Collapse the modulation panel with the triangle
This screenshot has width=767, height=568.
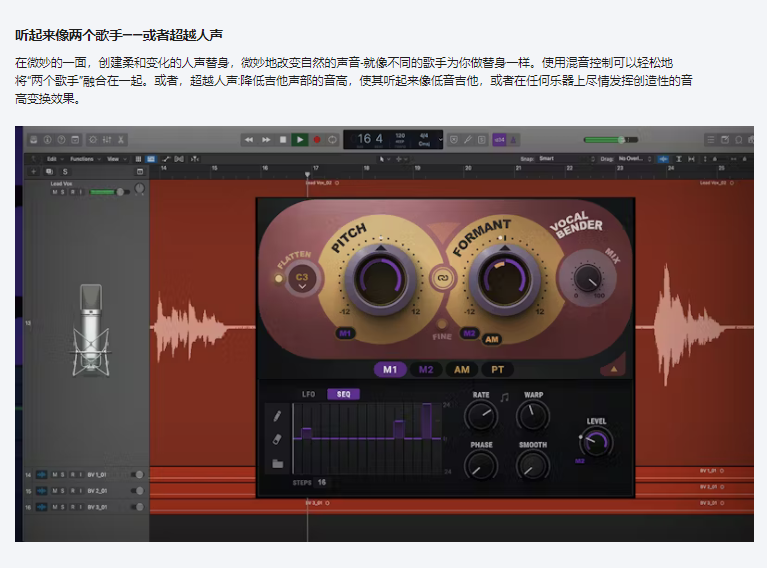(614, 369)
